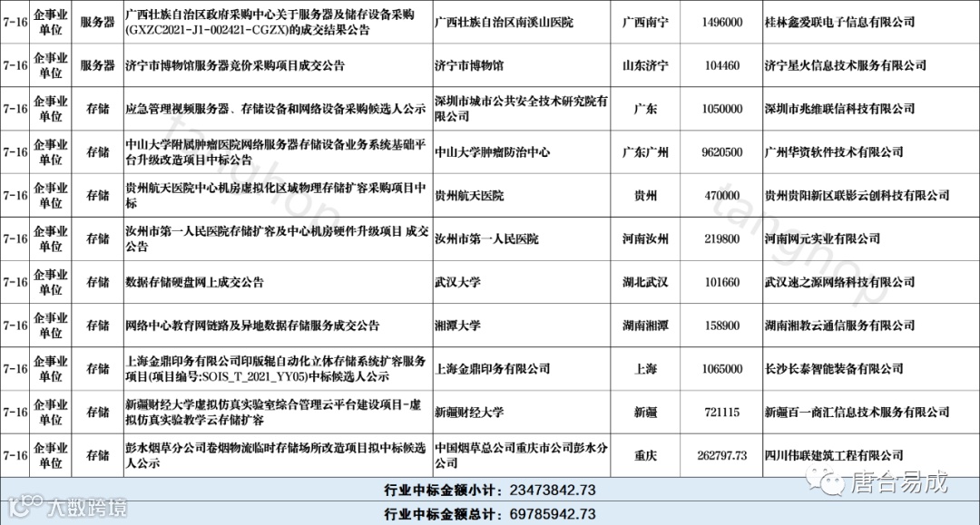The width and height of the screenshot is (980, 525).
Task: Click winner 四川伟联建筑工程有限公司
Action: [x=834, y=456]
